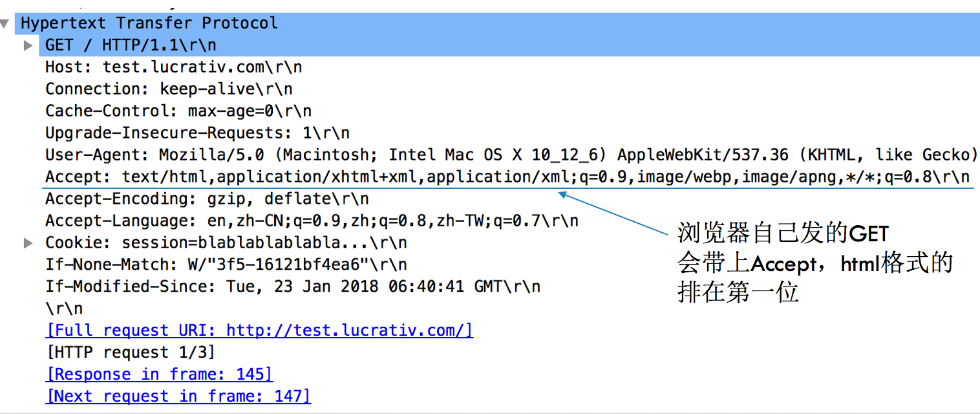Expand the Cookie session entry
The height and width of the screenshot is (414, 980).
28,243
